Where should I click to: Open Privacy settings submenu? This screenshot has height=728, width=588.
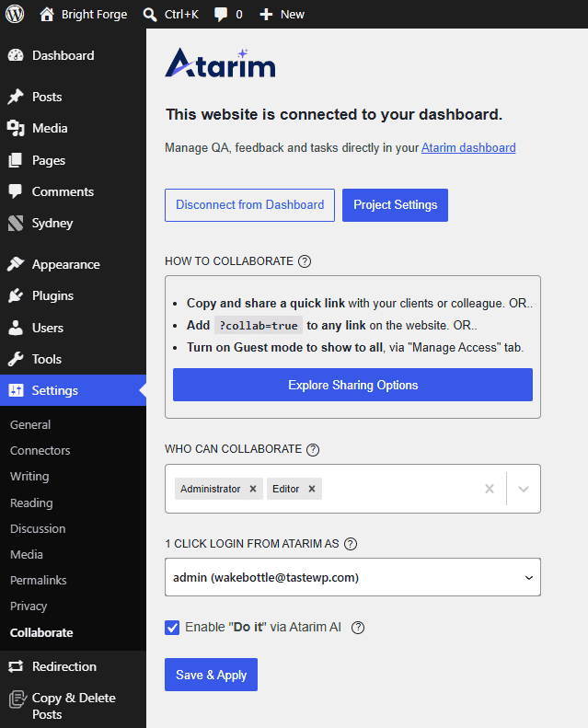29,607
